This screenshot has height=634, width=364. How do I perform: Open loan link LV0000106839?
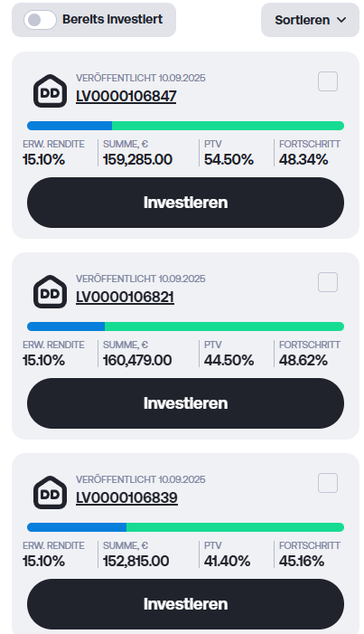pos(126,497)
